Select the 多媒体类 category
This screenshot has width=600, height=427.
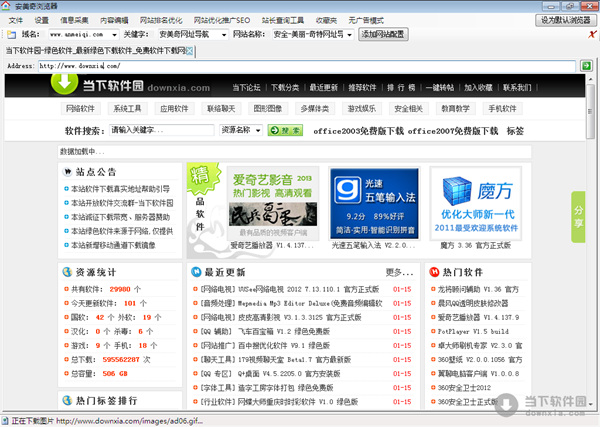tap(315, 109)
